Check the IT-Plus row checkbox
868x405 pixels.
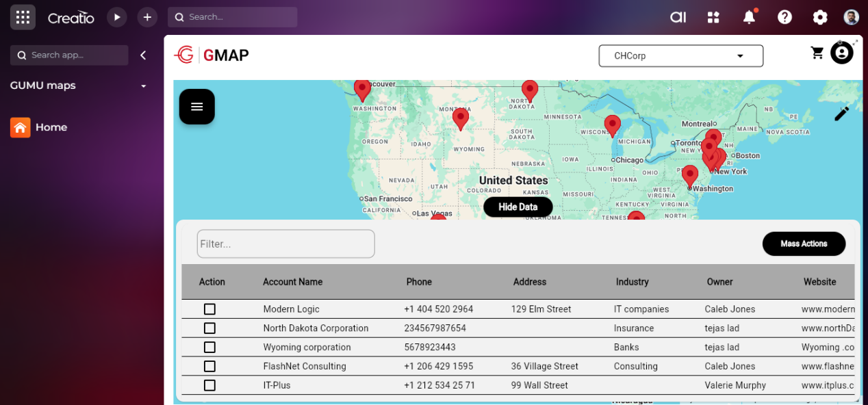coord(209,385)
